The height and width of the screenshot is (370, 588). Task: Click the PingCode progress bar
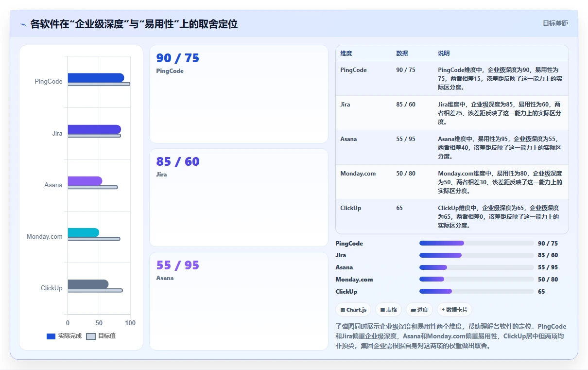point(477,243)
